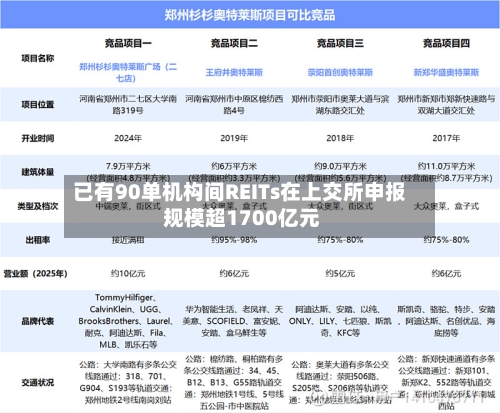Select the 7.9万平方米 building size cell
This screenshot has height=413, width=500.
(128, 172)
